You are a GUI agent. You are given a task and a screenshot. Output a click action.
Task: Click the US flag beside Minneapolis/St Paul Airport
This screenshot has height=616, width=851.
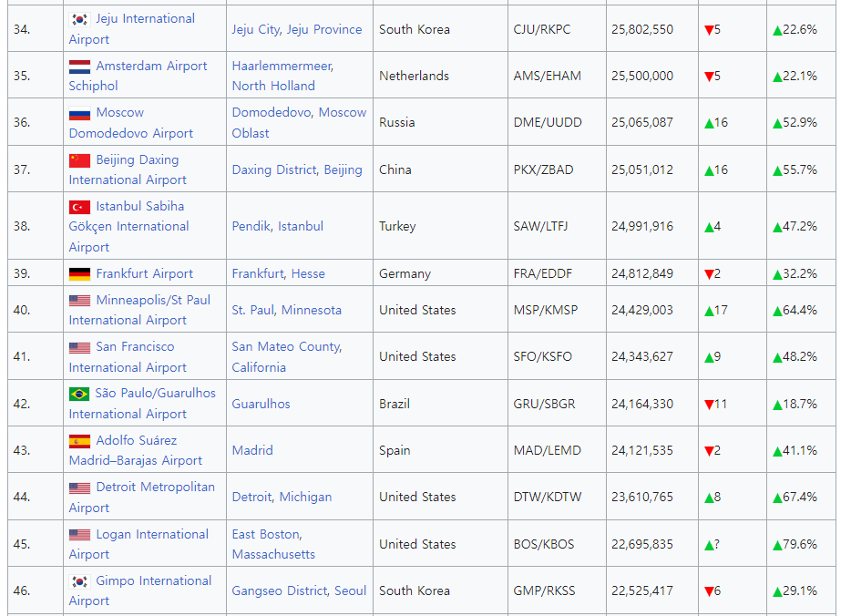point(79,301)
